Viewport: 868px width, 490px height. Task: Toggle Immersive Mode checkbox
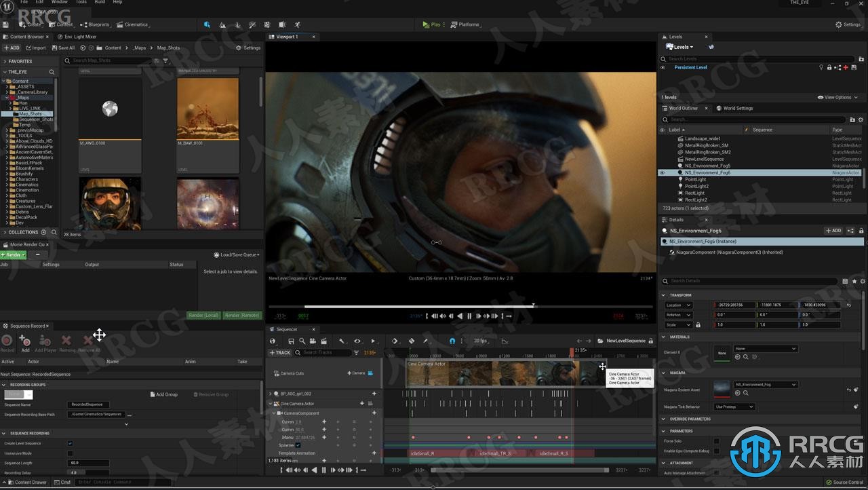tap(70, 453)
